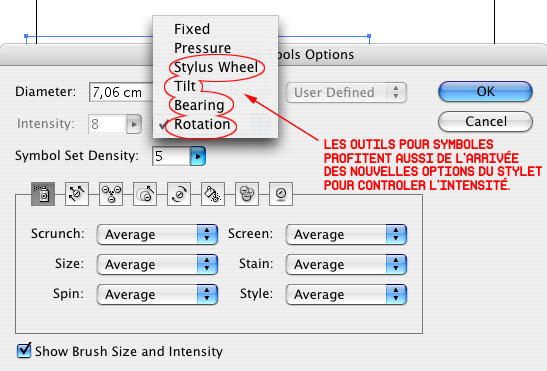
Task: Select the Symbol Screener tool icon
Action: pyautogui.click(x=247, y=194)
